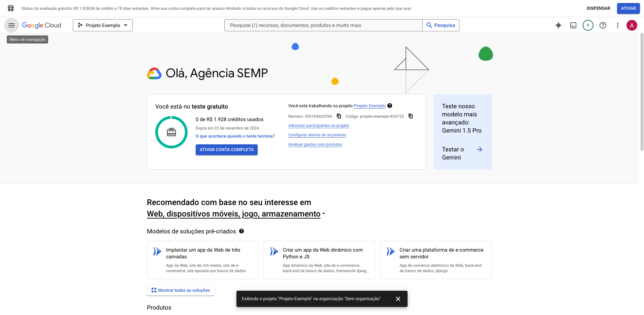Image resolution: width=644 pixels, height=315 pixels.
Task: Focus the resource search field
Action: pos(323,25)
